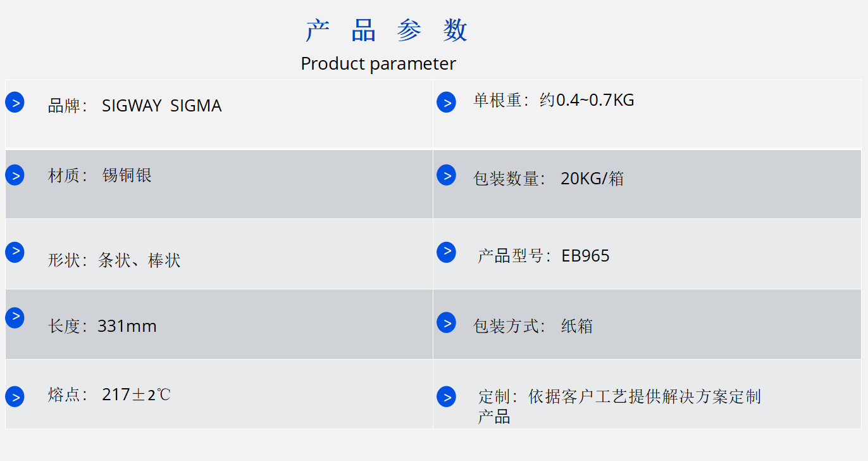Click the 产品参数 heading
868x461 pixels.
(387, 30)
